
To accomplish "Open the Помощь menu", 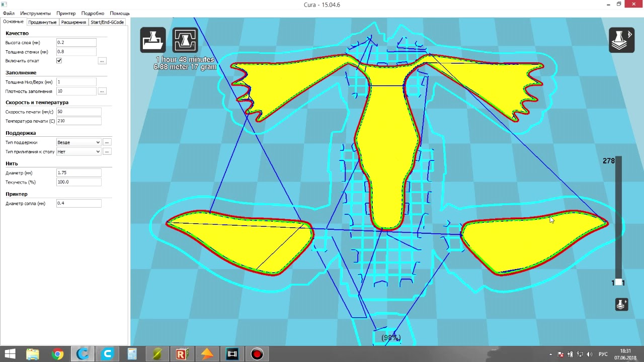I will coord(120,13).
